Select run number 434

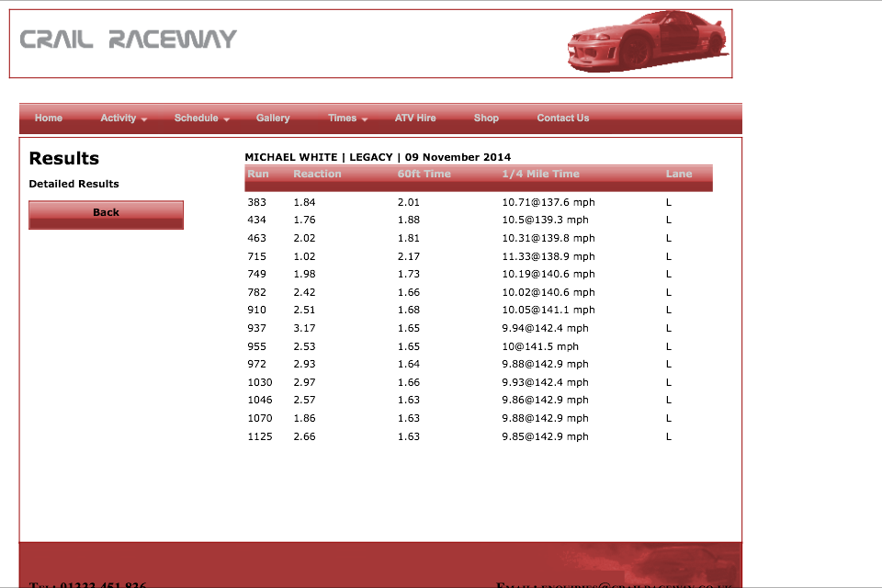(x=256, y=220)
